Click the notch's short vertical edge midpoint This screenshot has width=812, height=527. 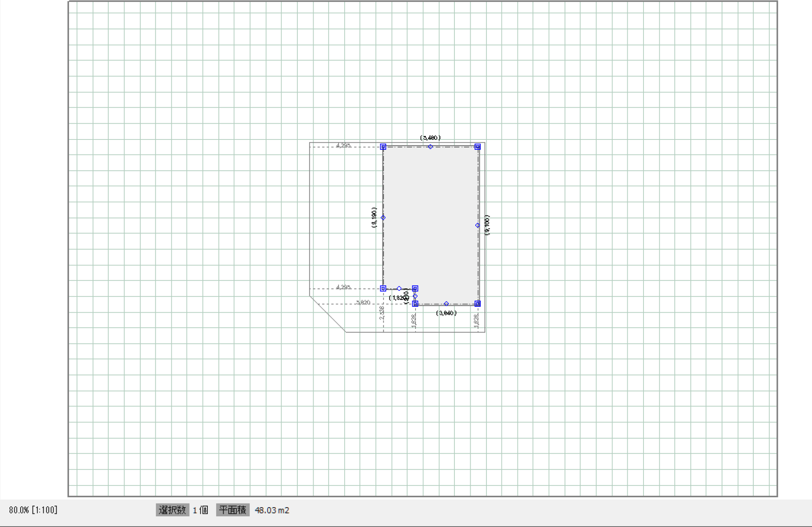pyautogui.click(x=415, y=296)
